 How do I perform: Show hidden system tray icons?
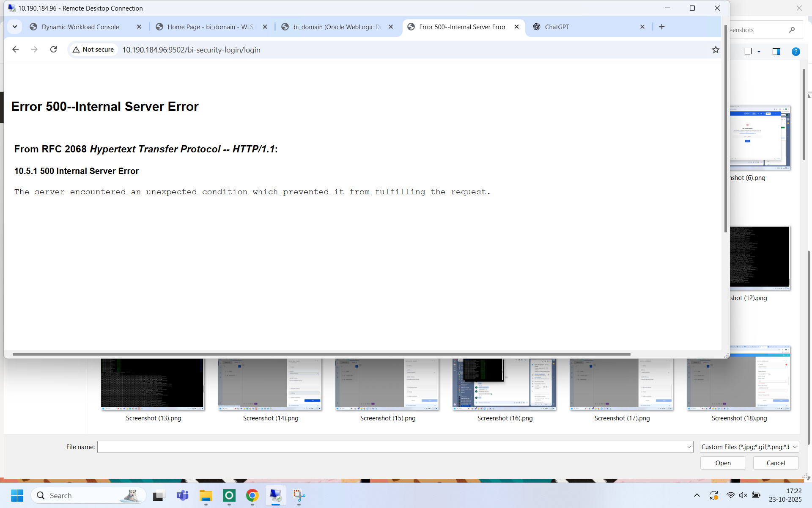coord(697,495)
